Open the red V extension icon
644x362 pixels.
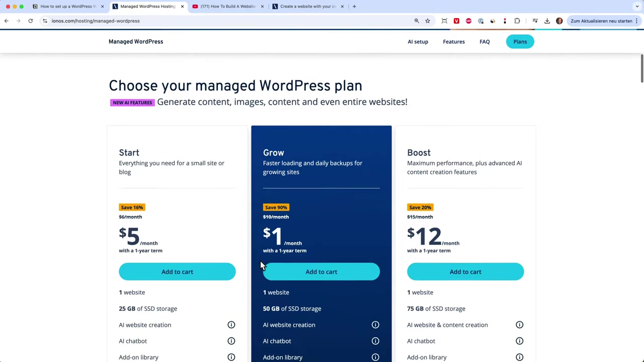[456, 21]
